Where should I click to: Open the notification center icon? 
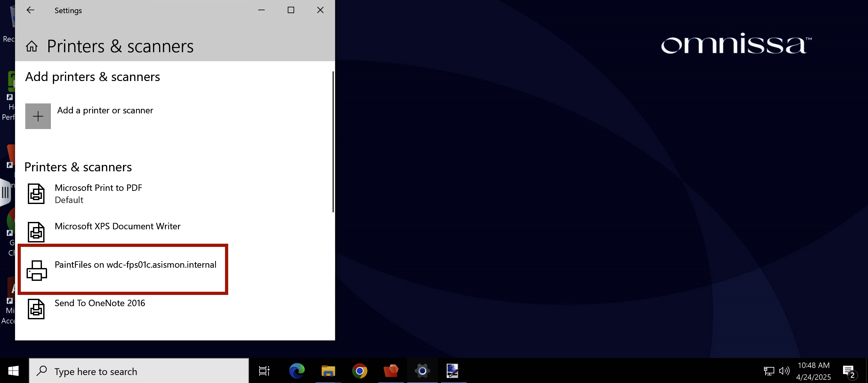[849, 371]
